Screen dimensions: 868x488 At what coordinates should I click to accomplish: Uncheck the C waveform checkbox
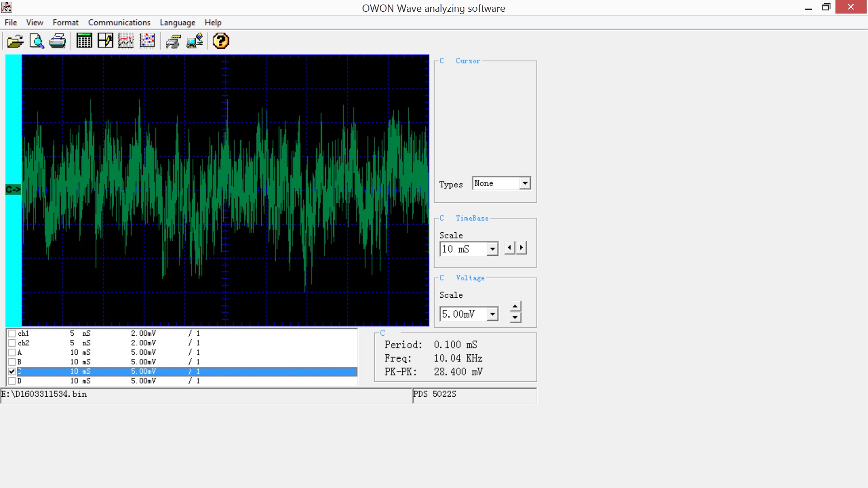pyautogui.click(x=12, y=371)
